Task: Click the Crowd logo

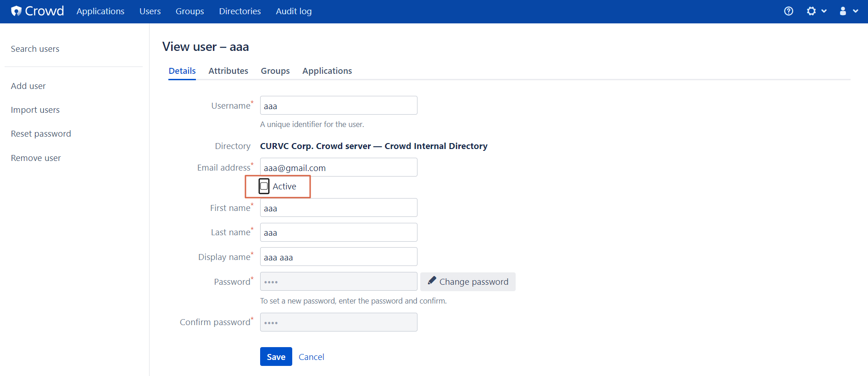Action: [38, 11]
